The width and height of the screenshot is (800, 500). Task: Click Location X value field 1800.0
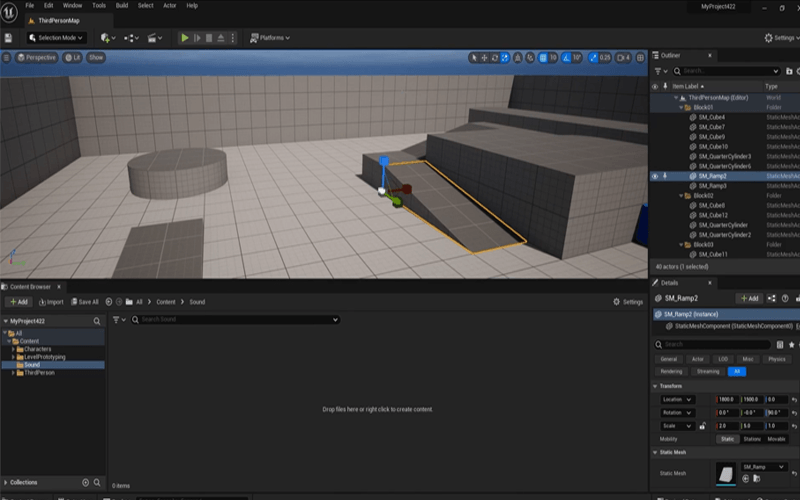click(x=727, y=399)
